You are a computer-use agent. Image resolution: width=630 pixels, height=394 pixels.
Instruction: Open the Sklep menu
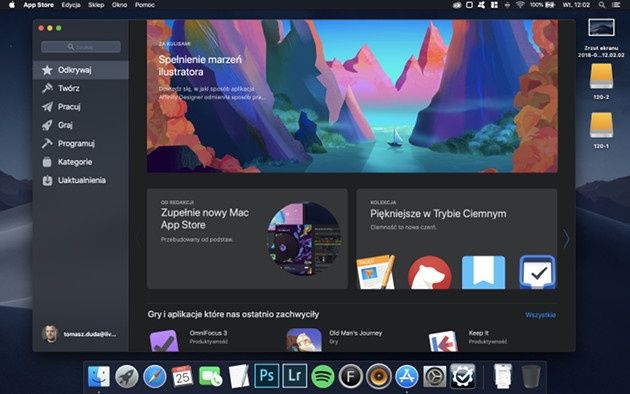[x=96, y=5]
